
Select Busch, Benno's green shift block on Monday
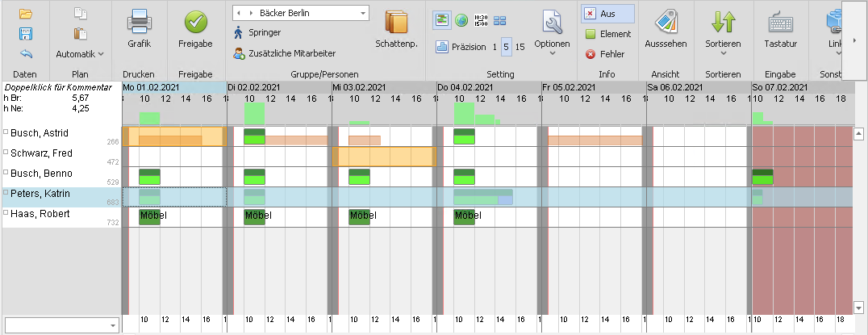coord(150,177)
